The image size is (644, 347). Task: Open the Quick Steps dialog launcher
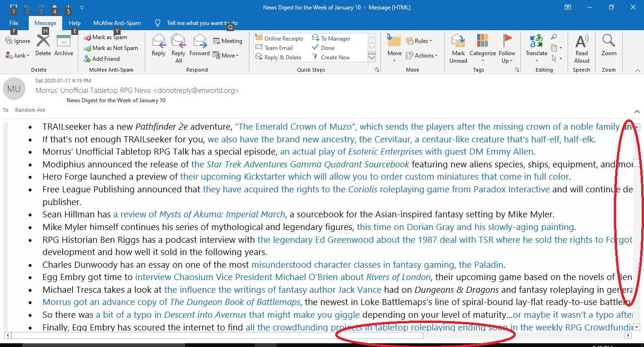[377, 70]
